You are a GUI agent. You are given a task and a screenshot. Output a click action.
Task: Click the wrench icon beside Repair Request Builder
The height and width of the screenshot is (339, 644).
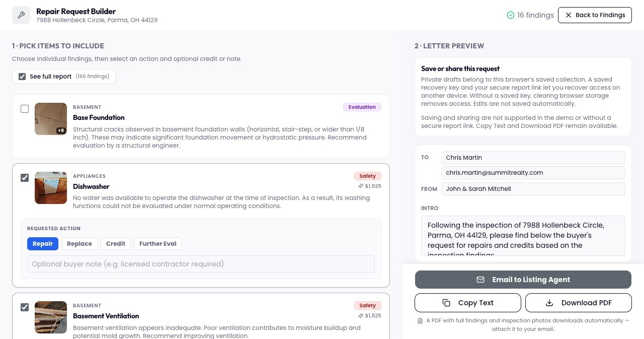[21, 15]
